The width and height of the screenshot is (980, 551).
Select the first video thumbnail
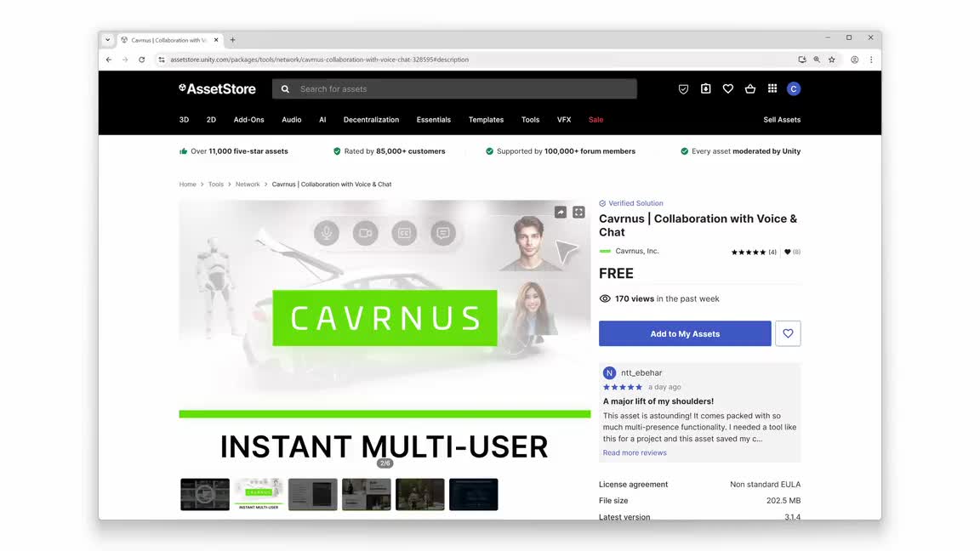205,494
